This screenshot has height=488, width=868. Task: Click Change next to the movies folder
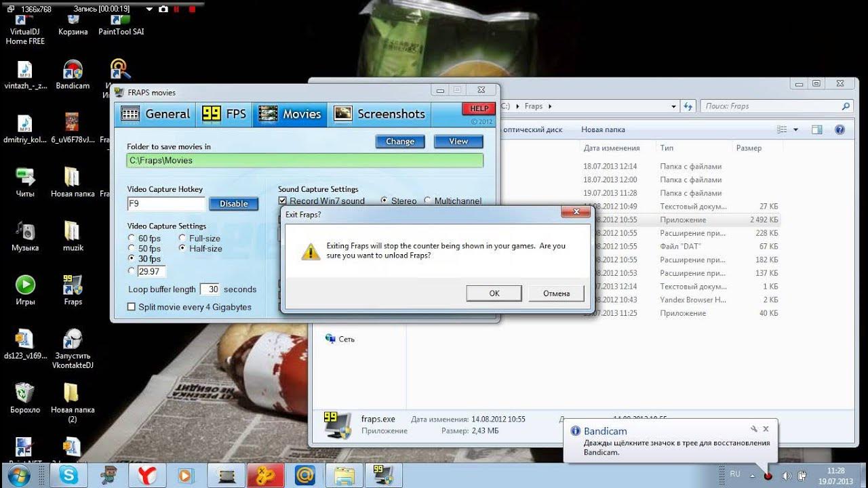400,142
